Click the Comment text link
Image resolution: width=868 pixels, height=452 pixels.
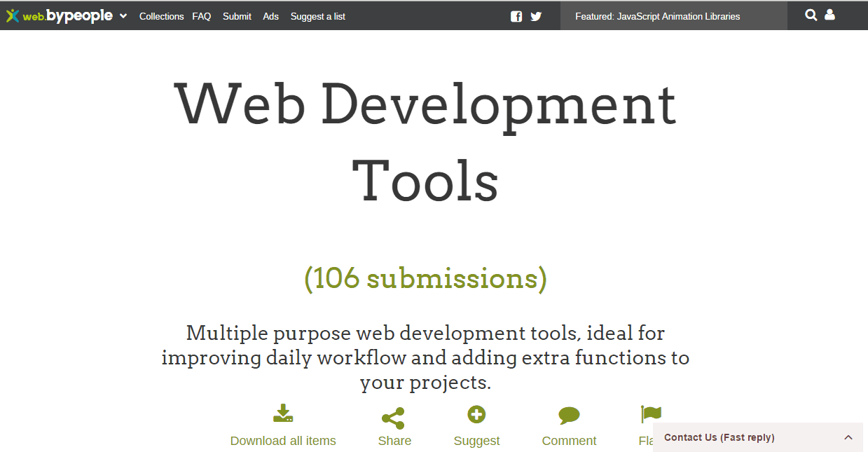pos(569,441)
